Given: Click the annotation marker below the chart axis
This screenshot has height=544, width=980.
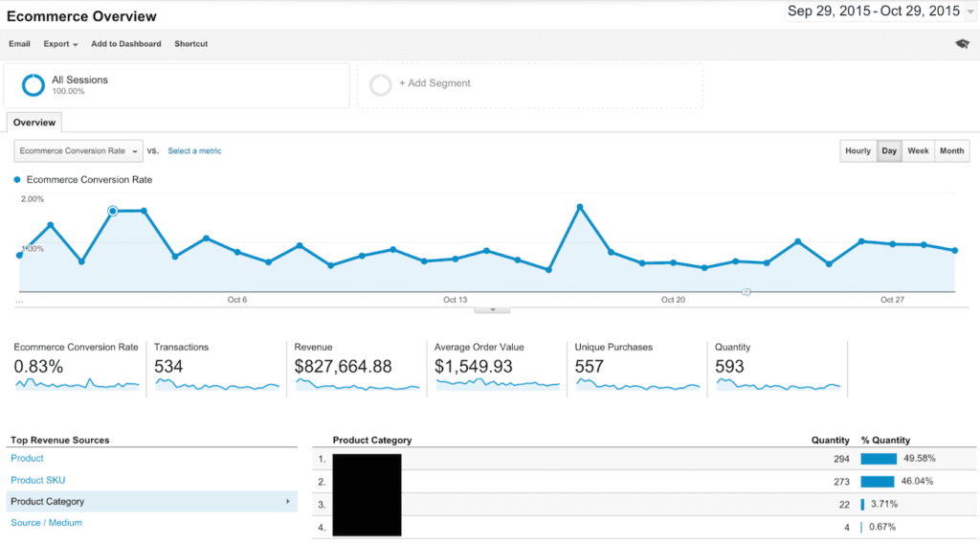Looking at the screenshot, I should click(746, 292).
